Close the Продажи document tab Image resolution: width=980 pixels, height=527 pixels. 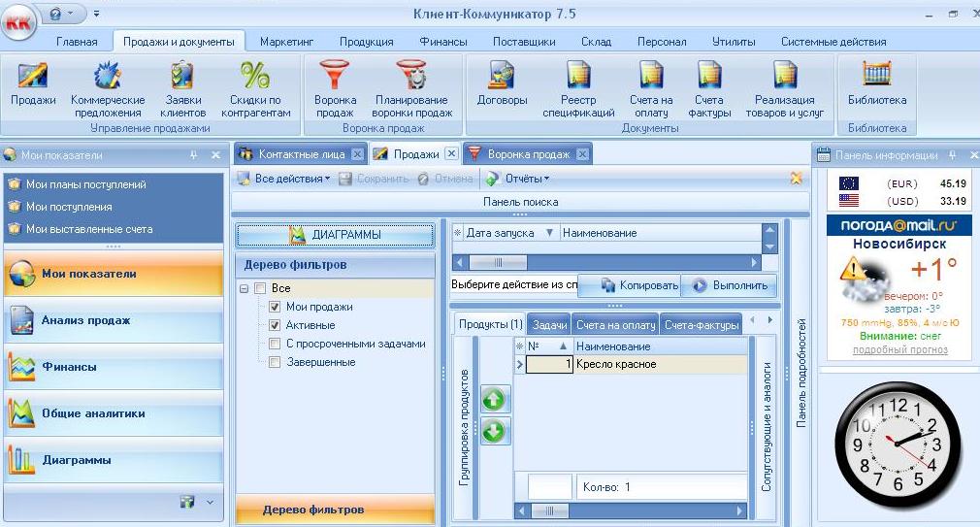tap(452, 153)
